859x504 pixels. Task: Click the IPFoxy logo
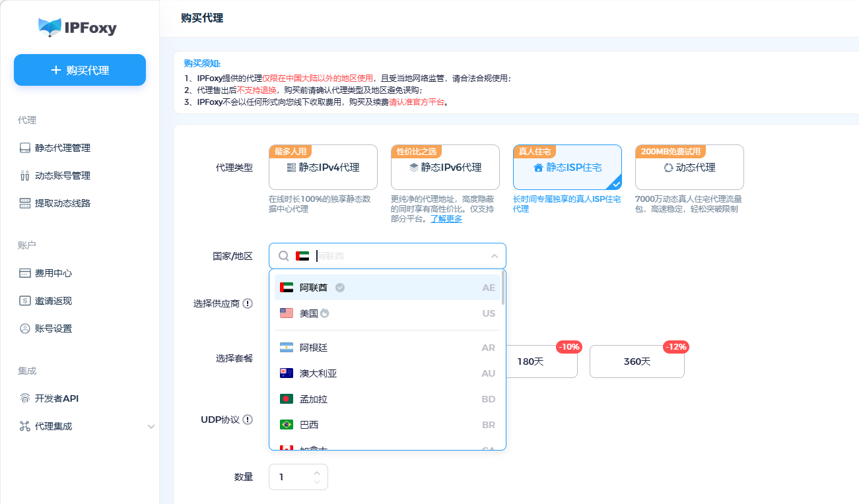78,28
